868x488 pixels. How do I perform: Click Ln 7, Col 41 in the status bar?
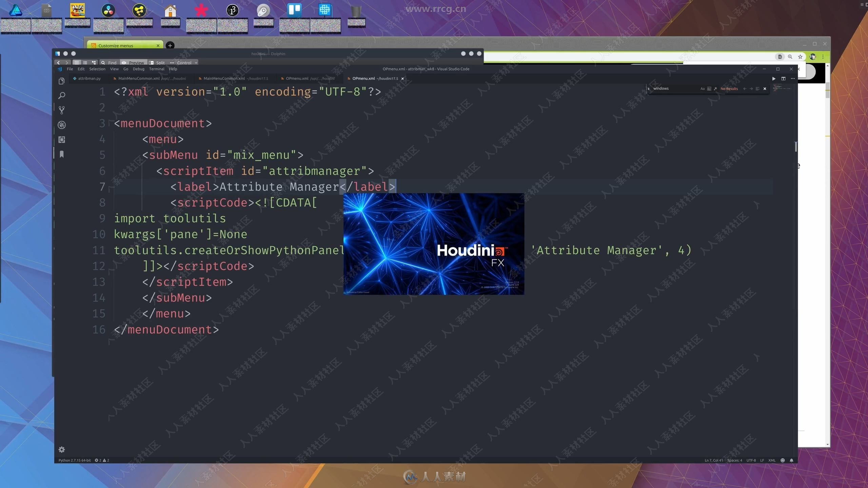click(714, 460)
